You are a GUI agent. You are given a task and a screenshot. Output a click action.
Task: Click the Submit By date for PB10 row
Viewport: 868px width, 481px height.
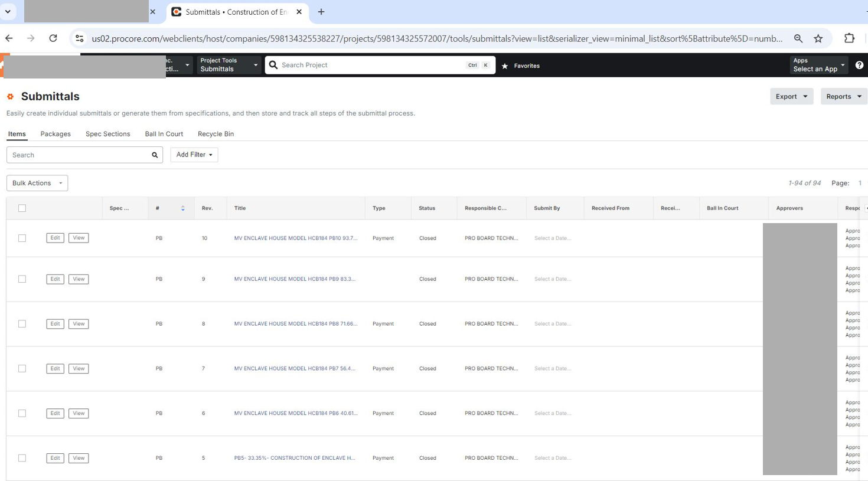click(x=553, y=238)
